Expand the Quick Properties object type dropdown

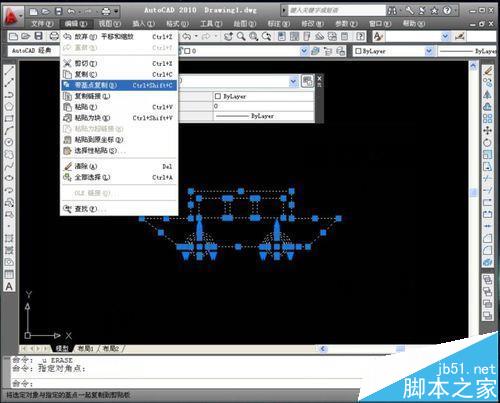click(x=293, y=81)
